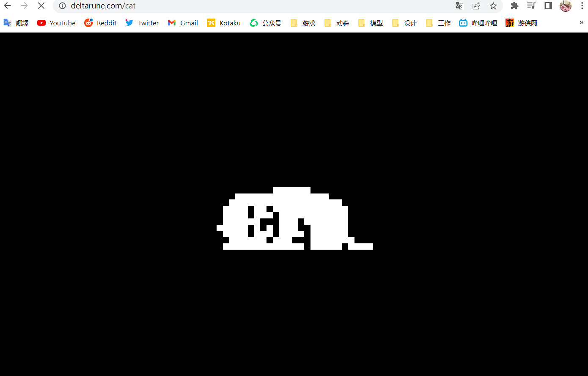Screen dimensions: 588x376
Task: Bookmark this tab with star icon
Action: 493,6
